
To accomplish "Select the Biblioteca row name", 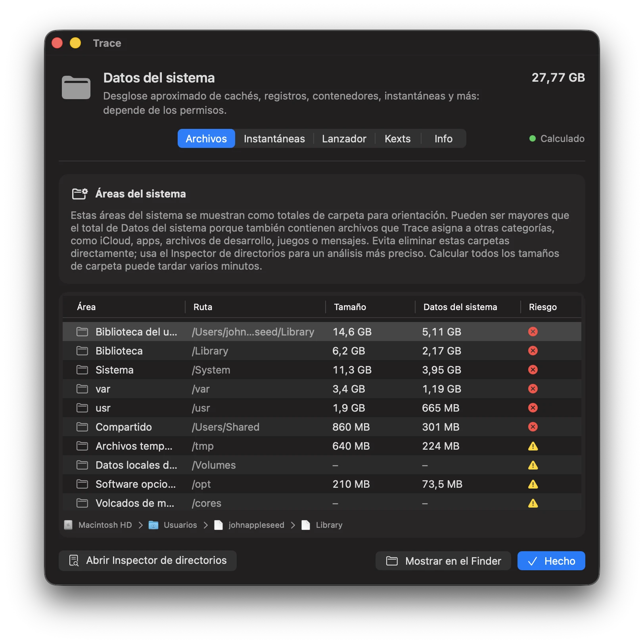I will (119, 351).
